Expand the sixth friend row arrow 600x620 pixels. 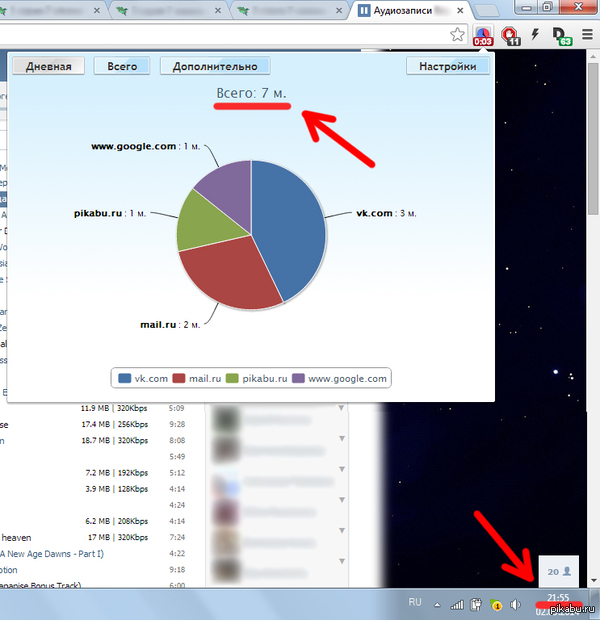[341, 561]
